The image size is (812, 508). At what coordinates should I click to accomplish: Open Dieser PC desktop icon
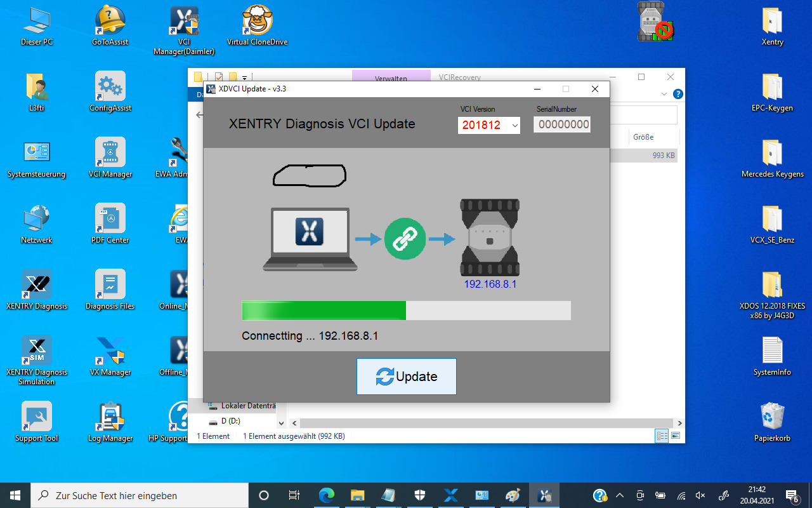tap(37, 26)
